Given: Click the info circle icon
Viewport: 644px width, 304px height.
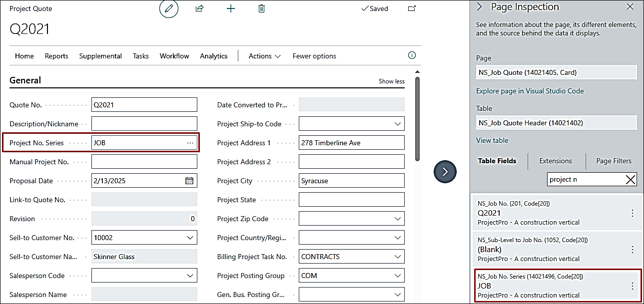Looking at the screenshot, I should (x=412, y=55).
